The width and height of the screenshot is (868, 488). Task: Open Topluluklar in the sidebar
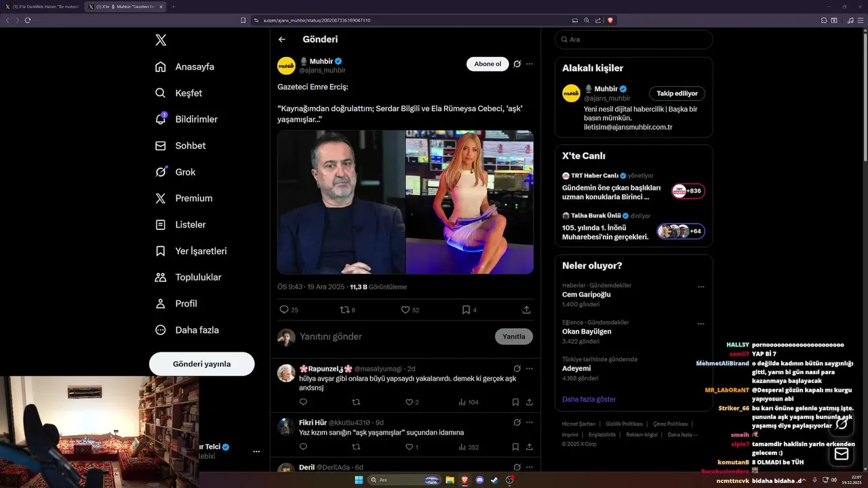tap(188, 277)
